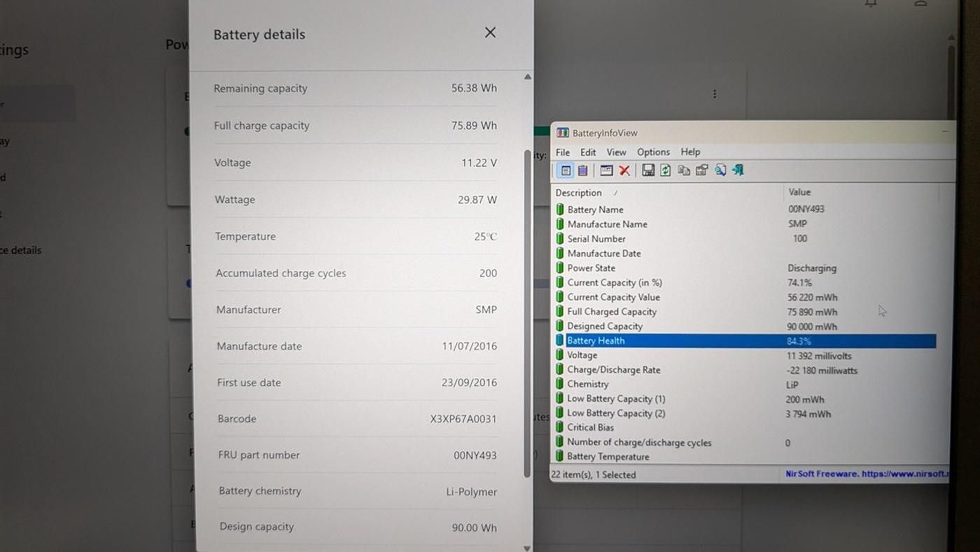
Task: Open the Edit menu in BatteryInfoView
Action: [x=588, y=152]
